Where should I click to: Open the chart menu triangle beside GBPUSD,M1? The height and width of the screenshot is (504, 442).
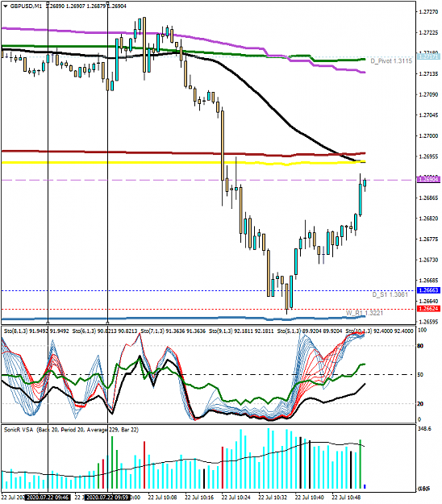6,6
